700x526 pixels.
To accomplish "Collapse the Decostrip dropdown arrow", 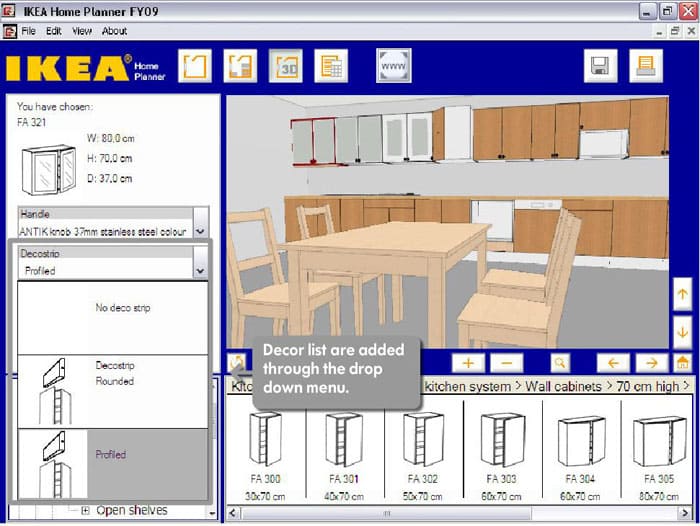I will (200, 271).
